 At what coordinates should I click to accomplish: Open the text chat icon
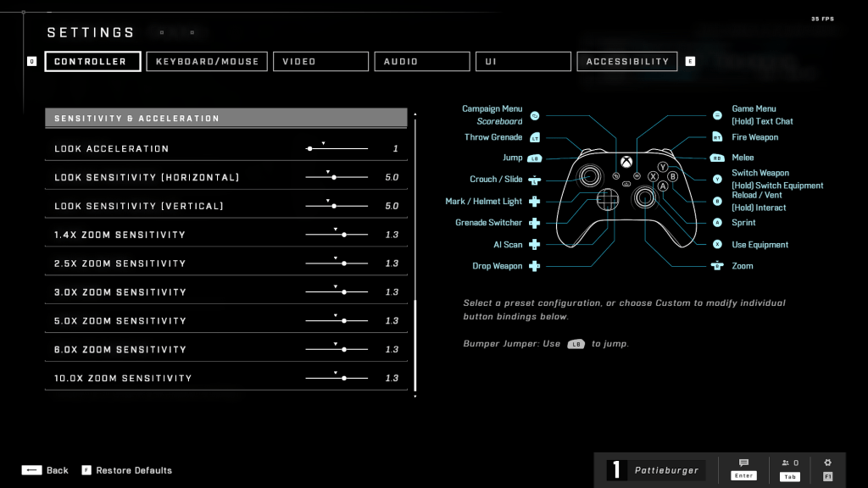click(x=743, y=463)
